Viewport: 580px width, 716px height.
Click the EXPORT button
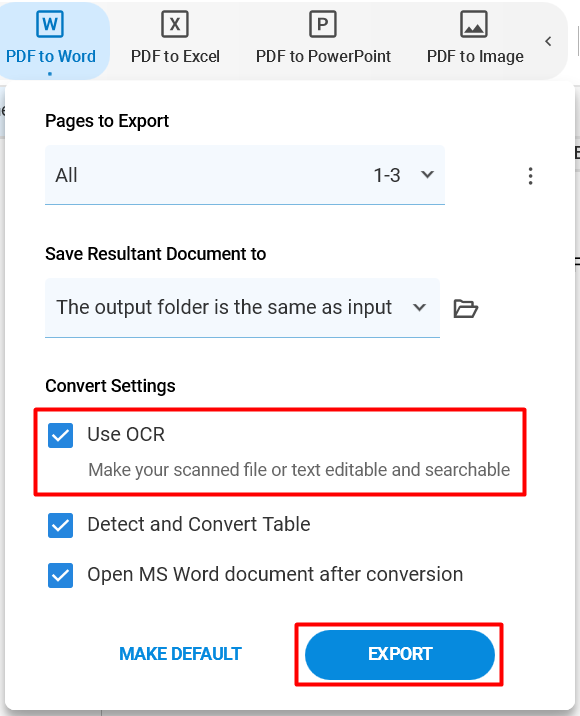click(x=400, y=654)
